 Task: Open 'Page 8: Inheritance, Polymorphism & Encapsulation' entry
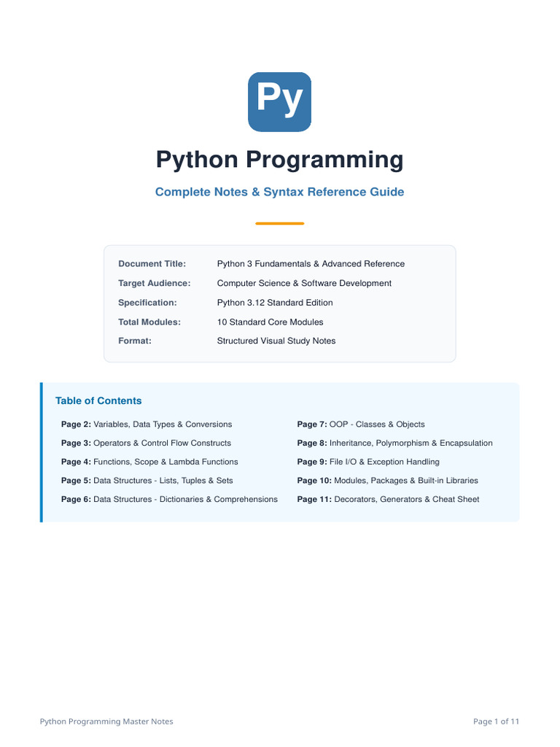pyautogui.click(x=394, y=443)
